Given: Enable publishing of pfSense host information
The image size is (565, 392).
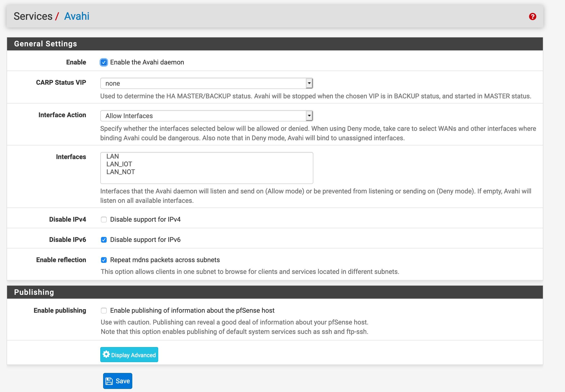Looking at the screenshot, I should point(104,310).
